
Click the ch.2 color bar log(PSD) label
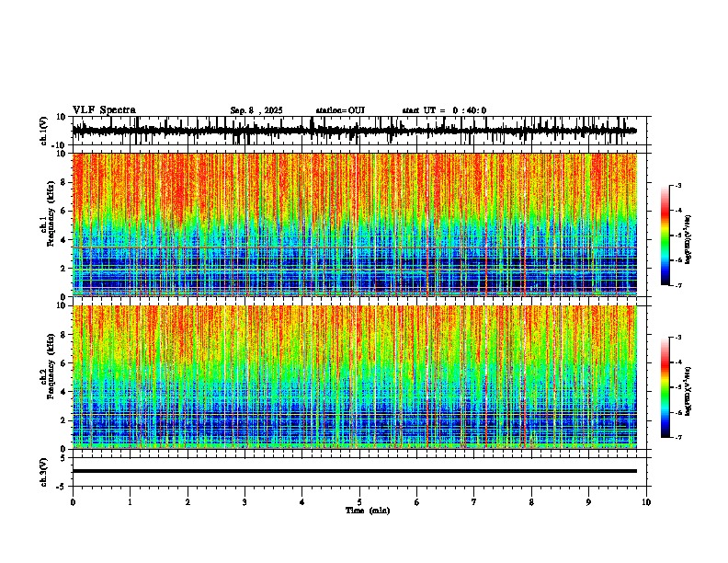[688, 391]
